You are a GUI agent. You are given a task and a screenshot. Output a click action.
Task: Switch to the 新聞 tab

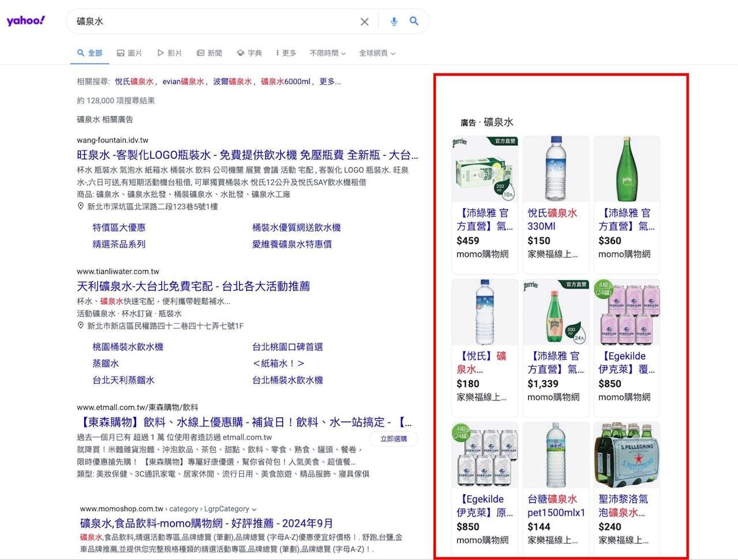click(x=209, y=53)
